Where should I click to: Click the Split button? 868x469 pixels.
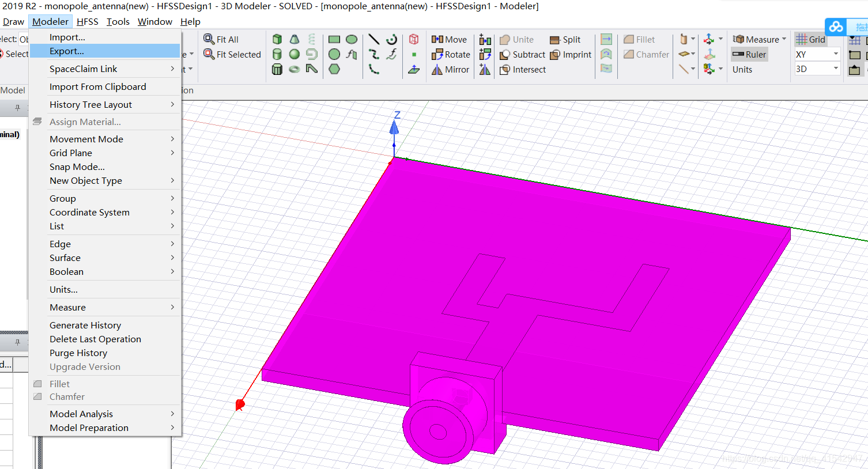(x=565, y=39)
